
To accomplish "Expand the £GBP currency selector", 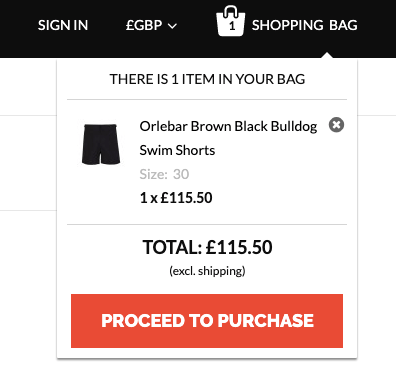I will click(x=151, y=25).
